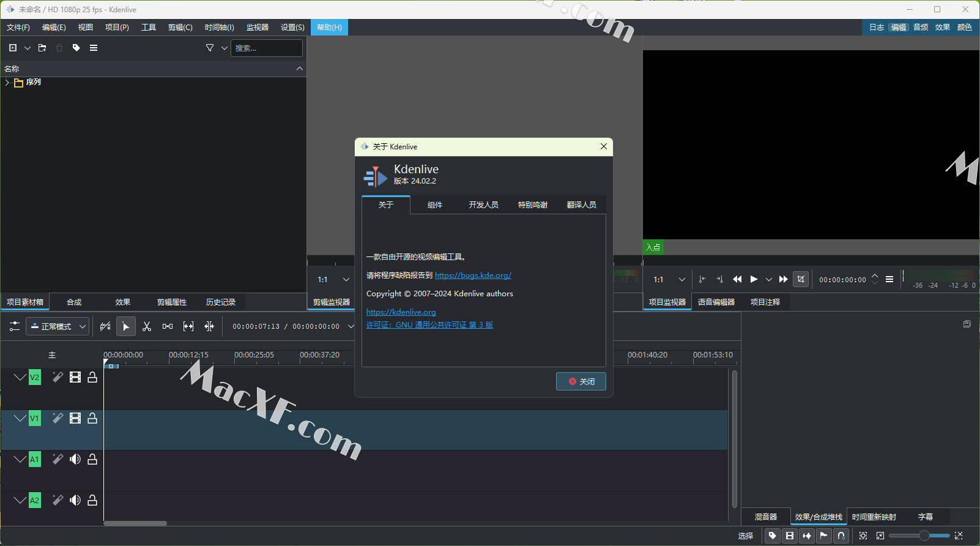Open the GNU license link
This screenshot has width=980, height=546.
tap(429, 325)
